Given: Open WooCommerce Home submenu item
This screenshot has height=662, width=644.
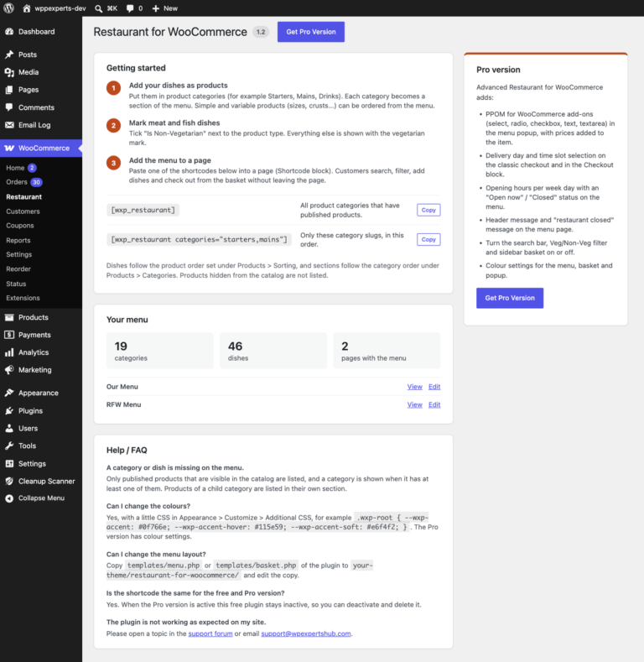Looking at the screenshot, I should (x=15, y=168).
